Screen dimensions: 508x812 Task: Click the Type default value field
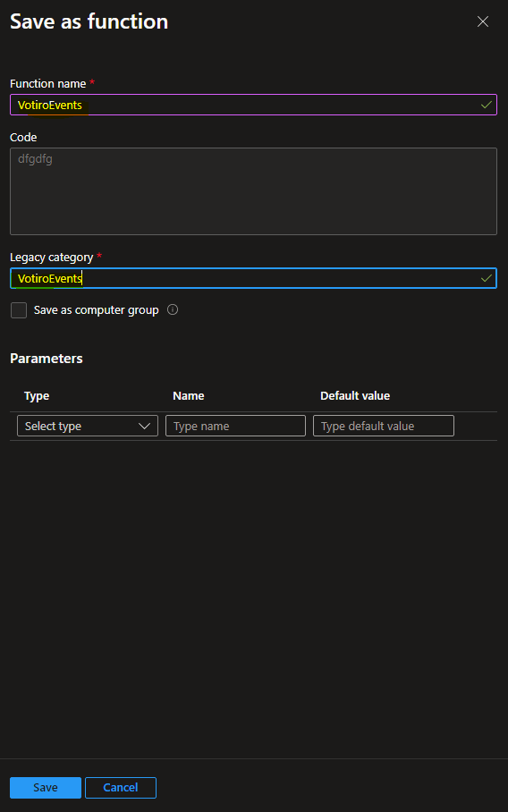click(384, 426)
